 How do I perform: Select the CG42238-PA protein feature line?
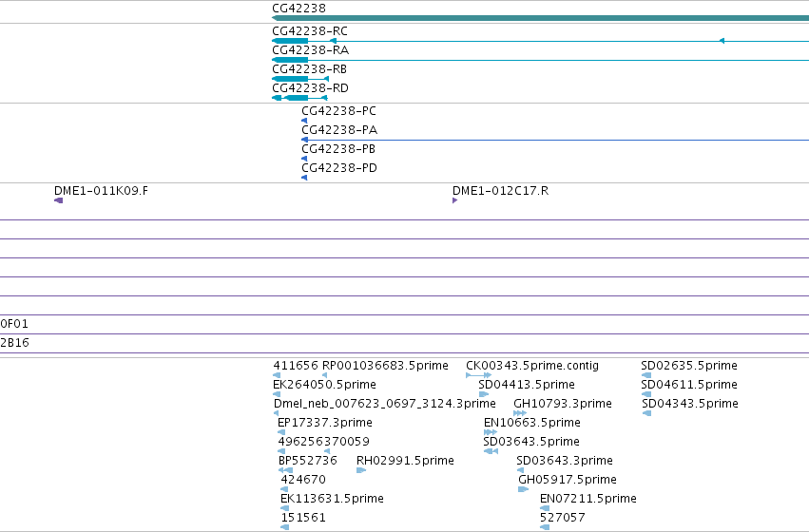pos(555,140)
